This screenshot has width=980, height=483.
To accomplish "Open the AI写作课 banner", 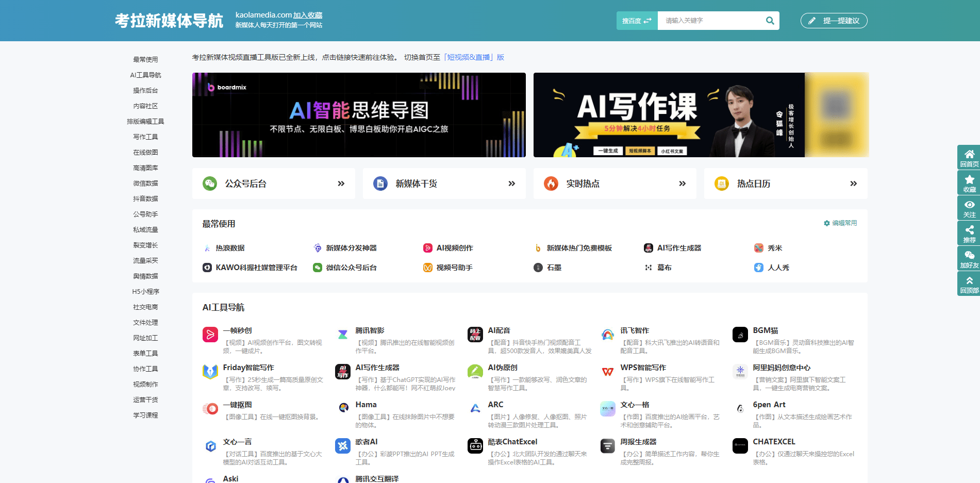I will click(701, 115).
